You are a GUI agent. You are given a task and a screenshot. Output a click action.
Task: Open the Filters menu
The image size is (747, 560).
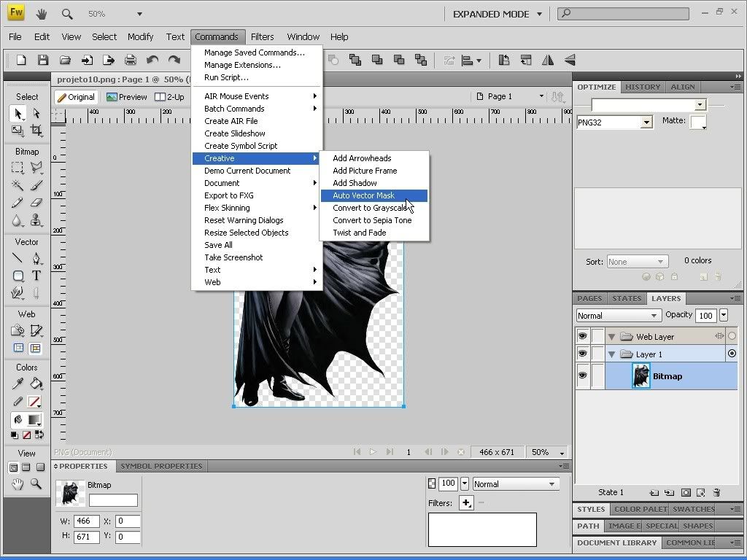pyautogui.click(x=262, y=36)
